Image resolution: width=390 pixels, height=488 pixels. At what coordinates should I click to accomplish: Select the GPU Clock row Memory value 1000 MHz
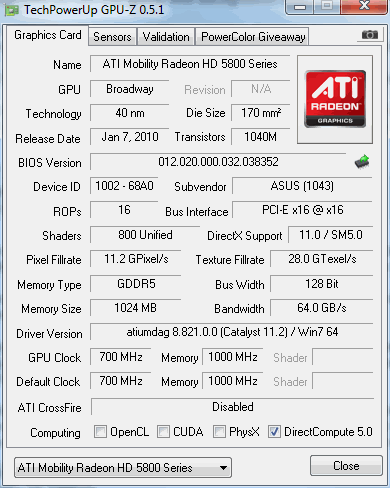coord(233,357)
